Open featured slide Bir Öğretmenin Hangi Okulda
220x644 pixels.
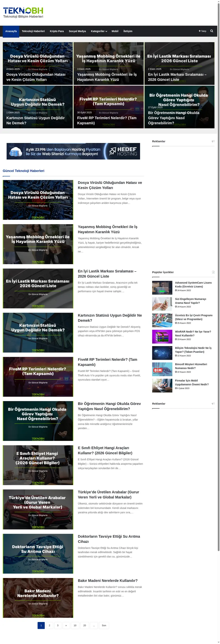[x=179, y=107]
